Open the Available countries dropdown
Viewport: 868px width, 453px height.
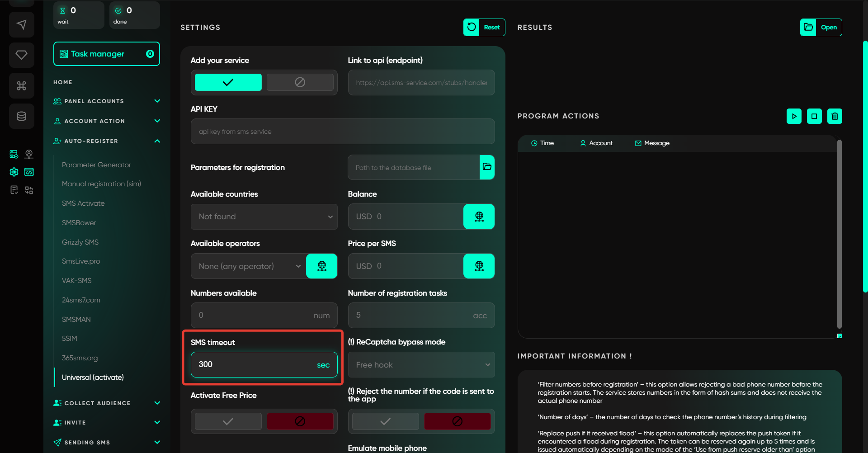coord(264,217)
